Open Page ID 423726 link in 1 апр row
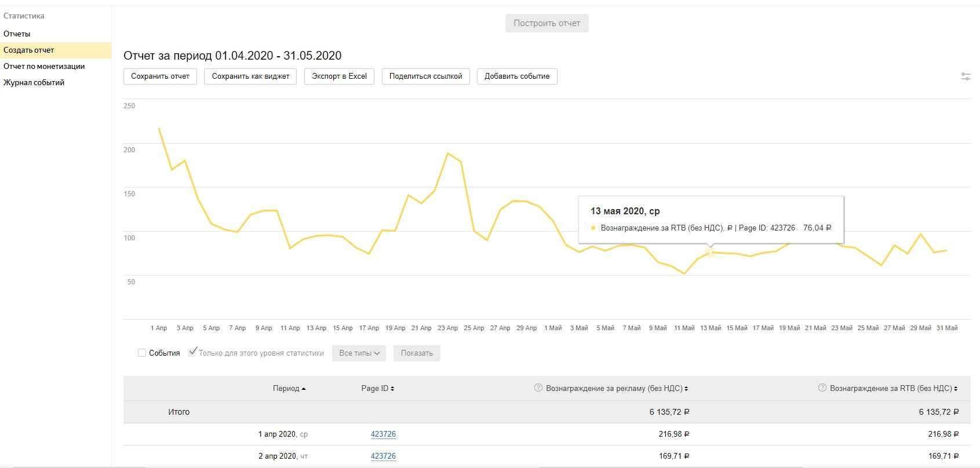The width and height of the screenshot is (980, 468). (383, 434)
